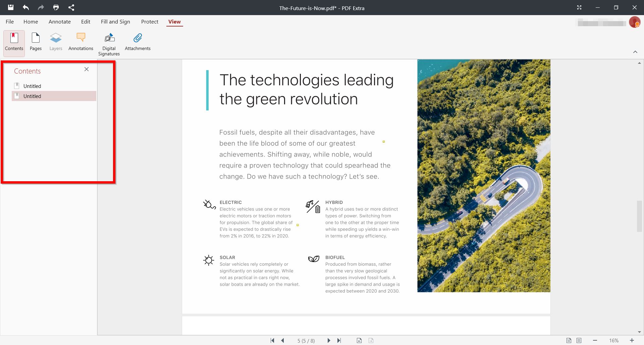Save the document

[10, 7]
